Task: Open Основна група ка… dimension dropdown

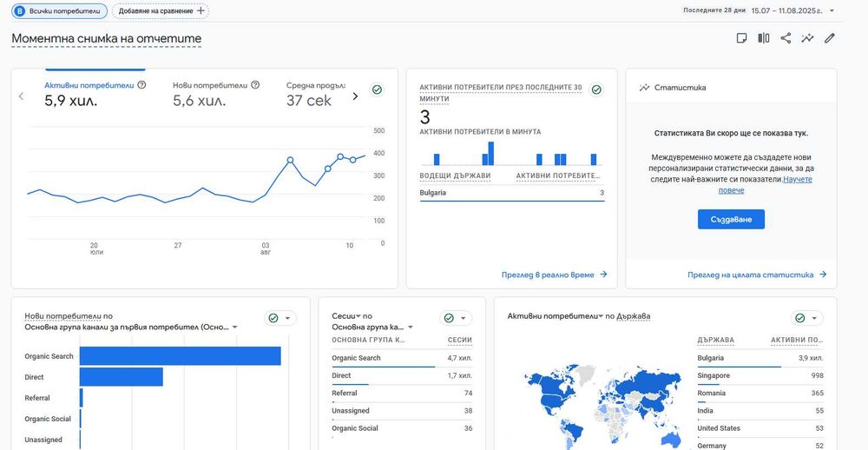Action: pos(411,327)
